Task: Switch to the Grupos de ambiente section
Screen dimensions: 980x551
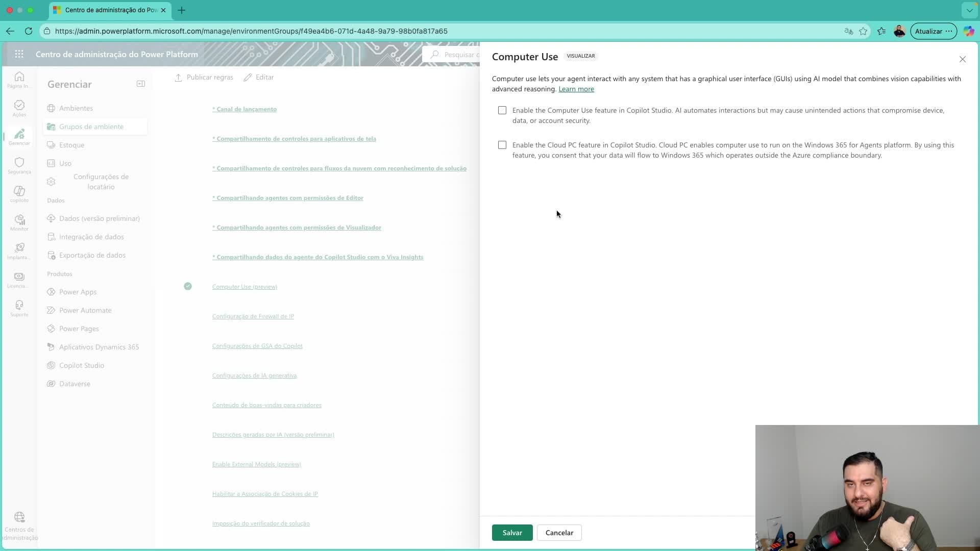Action: click(x=91, y=126)
